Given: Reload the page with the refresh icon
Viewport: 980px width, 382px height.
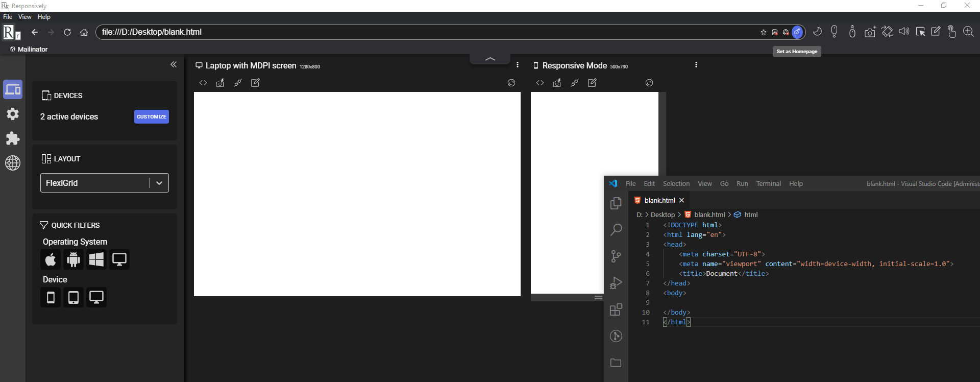Looking at the screenshot, I should (x=67, y=32).
